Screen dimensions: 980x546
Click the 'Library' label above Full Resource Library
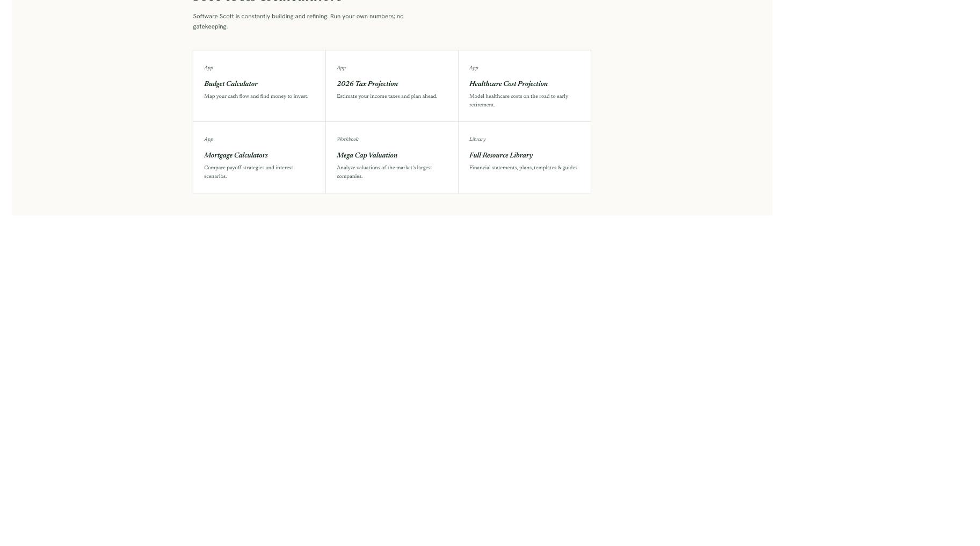pos(477,139)
